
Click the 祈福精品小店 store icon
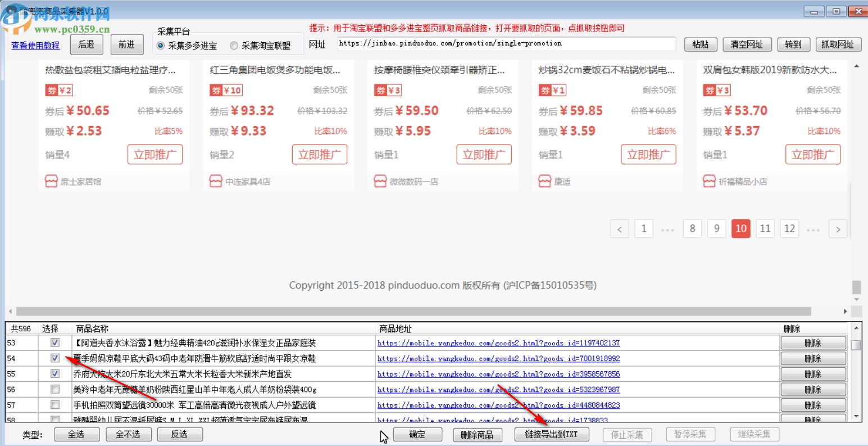[x=709, y=181]
